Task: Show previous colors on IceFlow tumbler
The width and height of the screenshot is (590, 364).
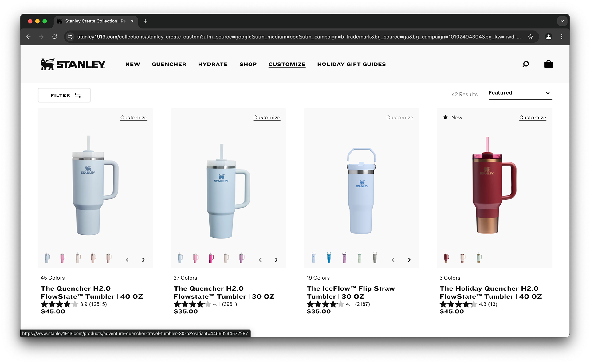Action: point(393,260)
